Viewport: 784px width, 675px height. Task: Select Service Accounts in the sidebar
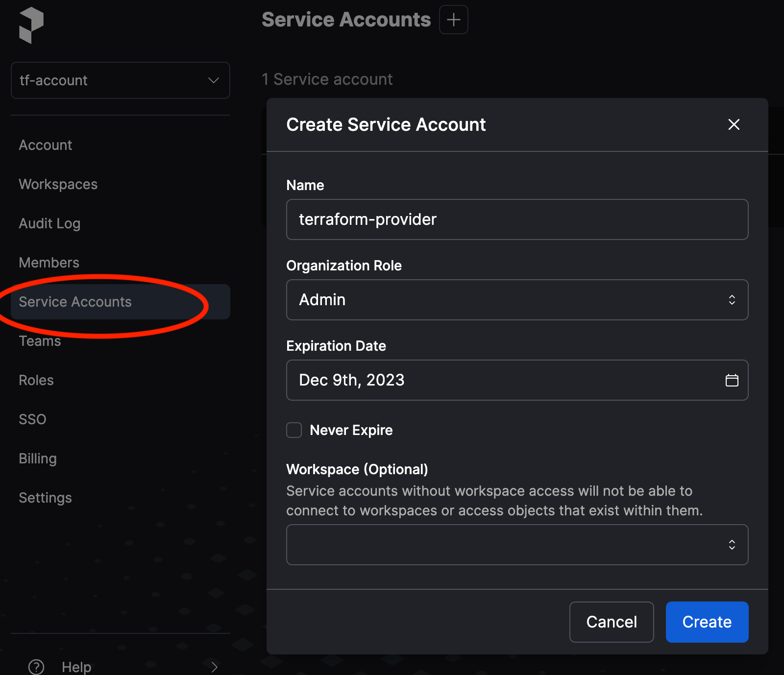(x=75, y=302)
